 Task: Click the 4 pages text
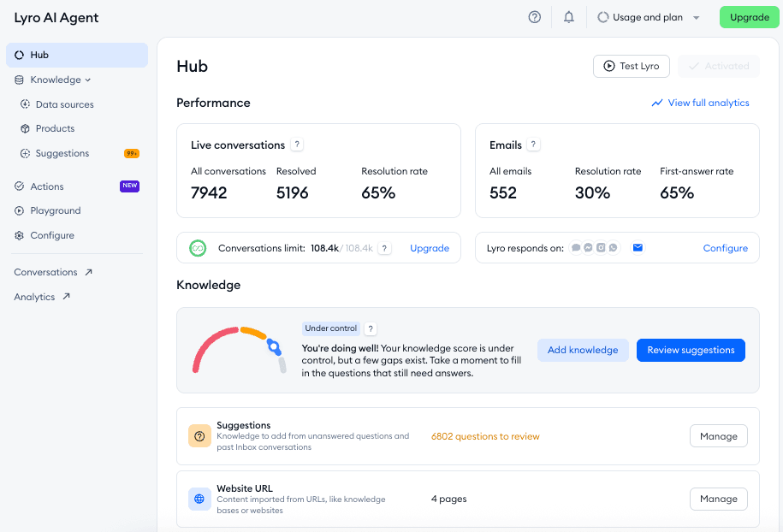point(449,499)
